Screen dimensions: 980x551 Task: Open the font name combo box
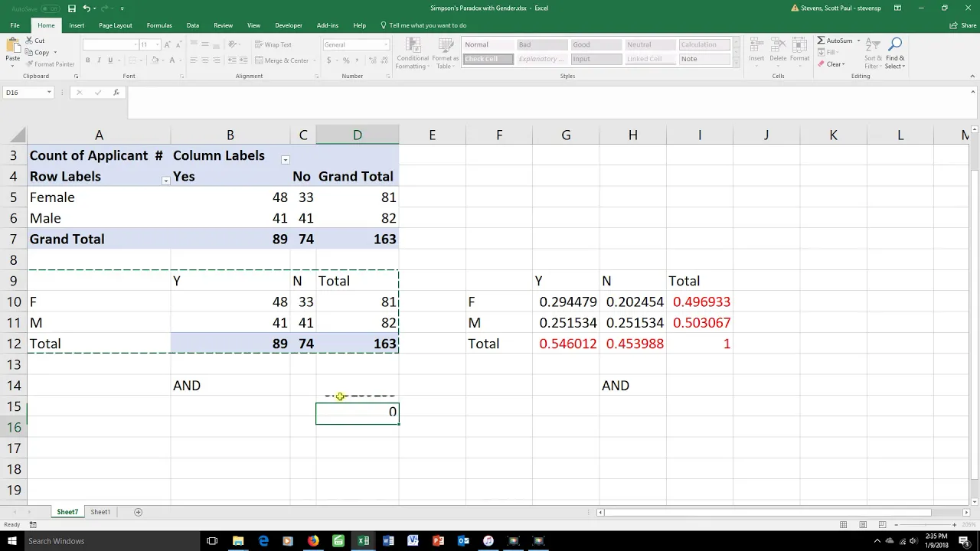[x=109, y=44]
